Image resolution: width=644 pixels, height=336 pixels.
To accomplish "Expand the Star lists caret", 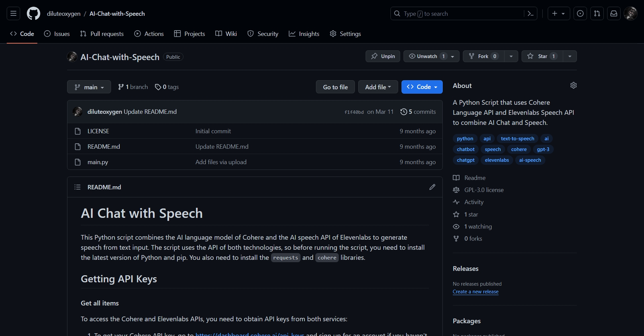I will pos(570,56).
